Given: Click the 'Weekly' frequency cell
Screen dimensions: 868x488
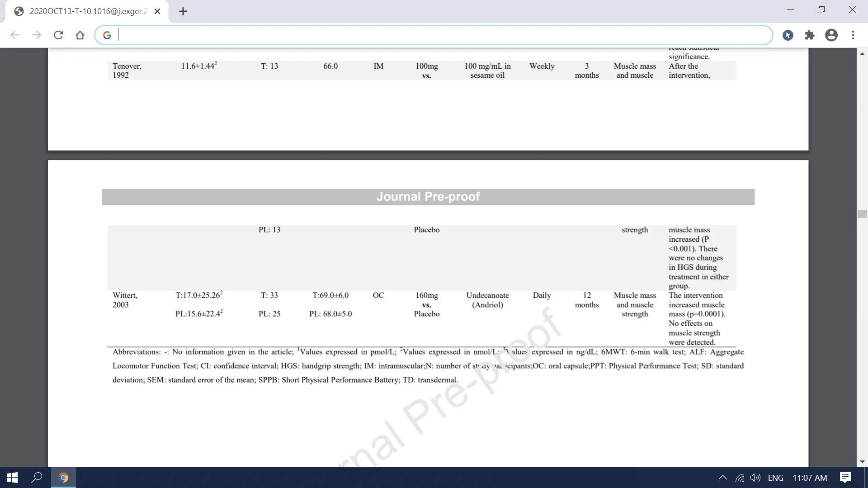Looking at the screenshot, I should (x=542, y=66).
